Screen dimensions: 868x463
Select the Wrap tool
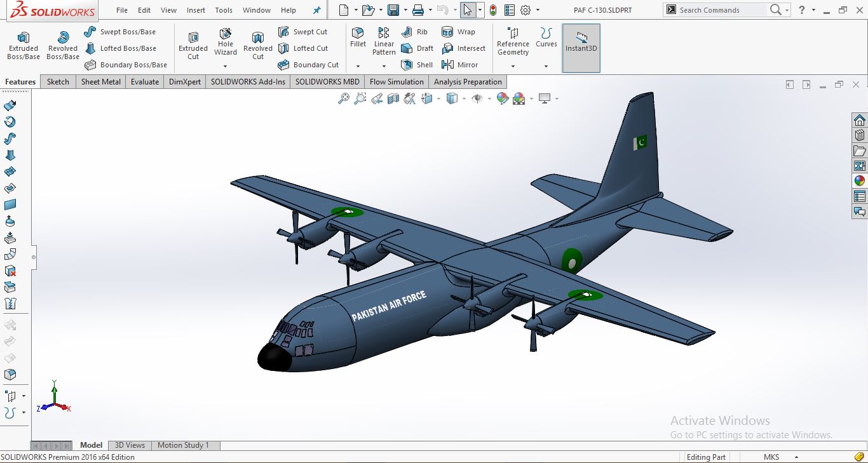(x=458, y=32)
